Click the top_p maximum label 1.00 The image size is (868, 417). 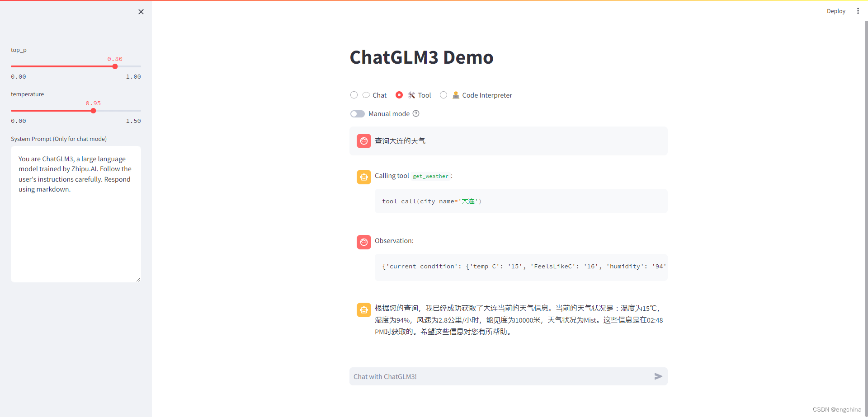[133, 77]
